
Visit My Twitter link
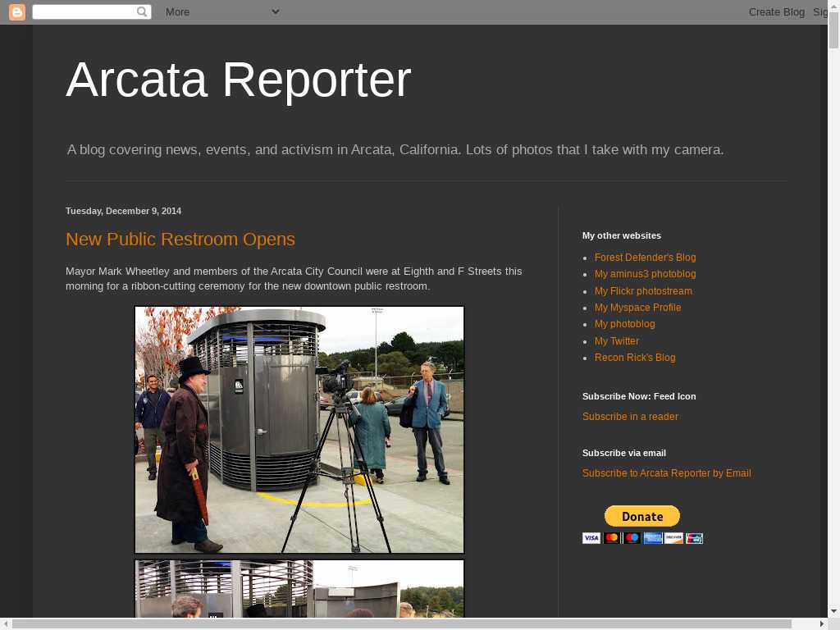[616, 341]
